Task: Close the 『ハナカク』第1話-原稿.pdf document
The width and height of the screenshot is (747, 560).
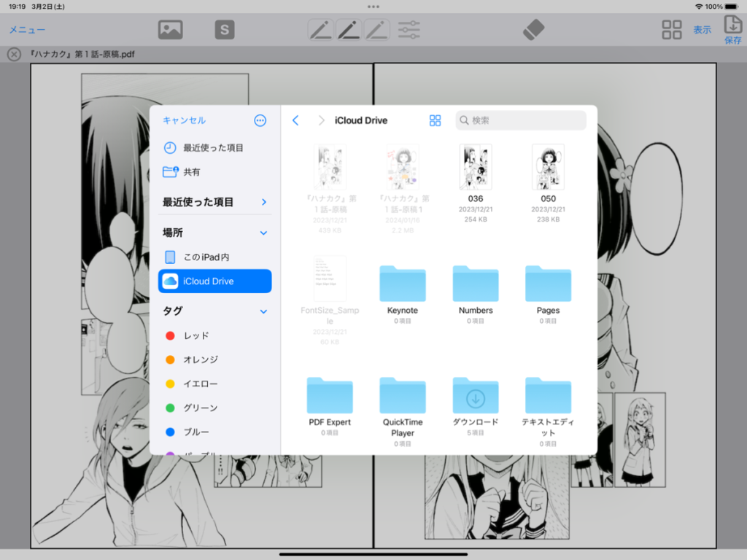Action: (14, 54)
